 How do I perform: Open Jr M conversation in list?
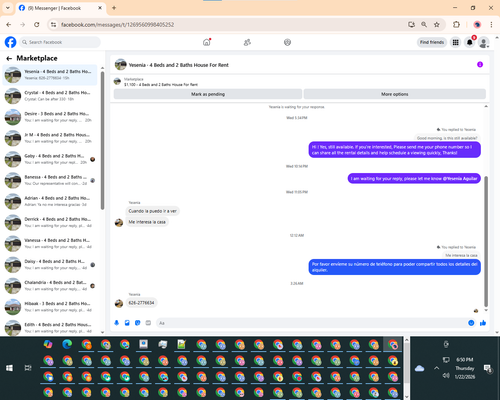point(50,138)
